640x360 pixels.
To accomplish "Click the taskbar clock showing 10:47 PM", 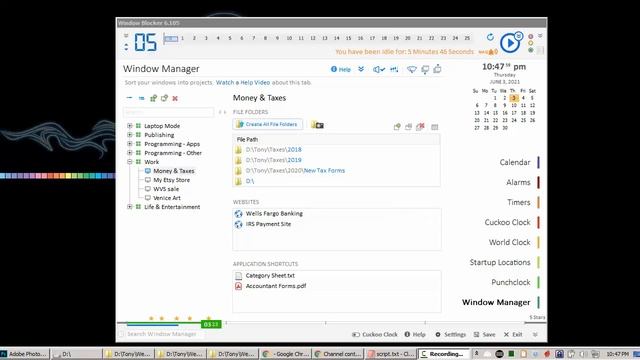I will coord(617,354).
